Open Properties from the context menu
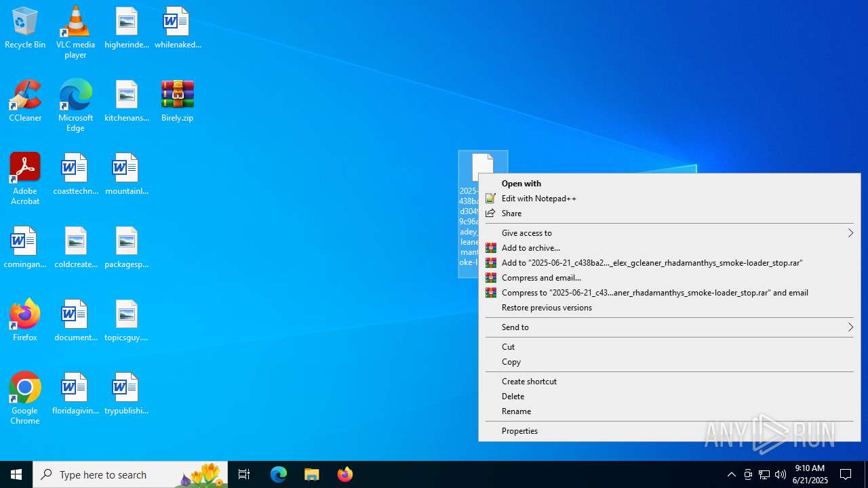Viewport: 868px width, 488px height. 669,430
